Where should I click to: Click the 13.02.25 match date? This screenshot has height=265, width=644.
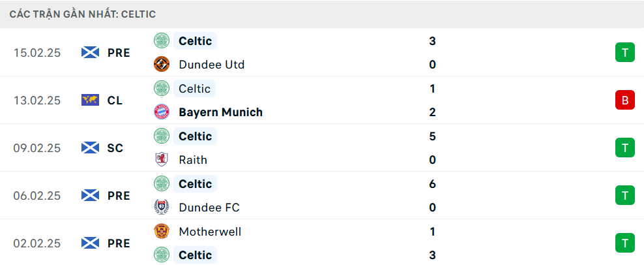[x=37, y=101]
